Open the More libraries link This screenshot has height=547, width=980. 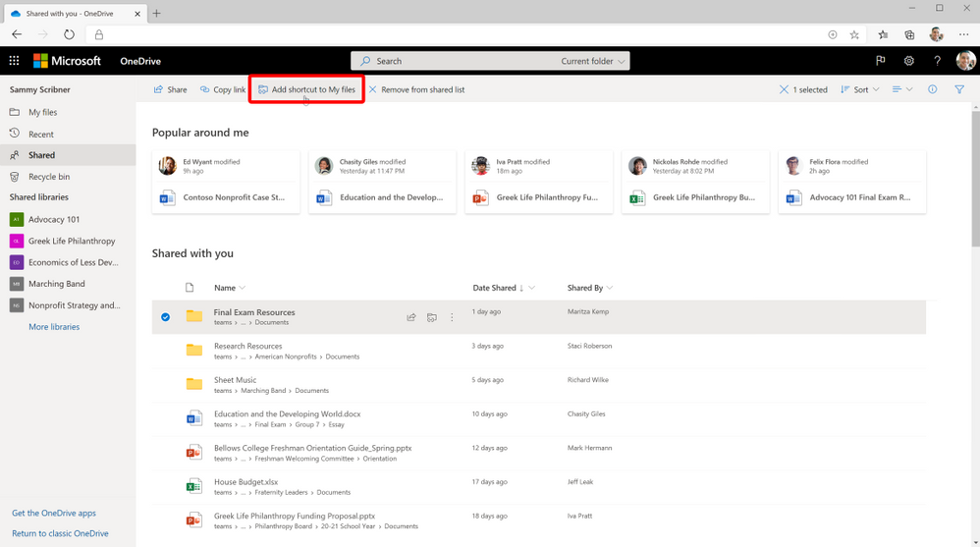click(x=54, y=327)
